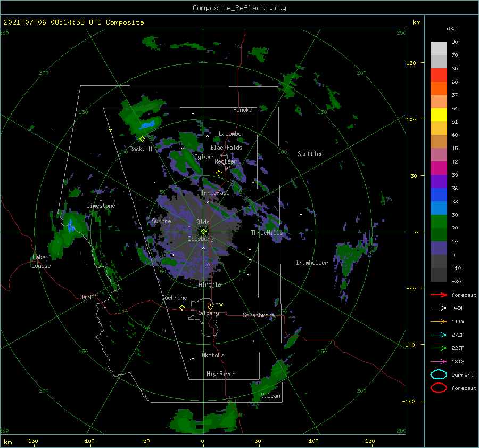The height and width of the screenshot is (448, 479).
Task: Click the yellow V marker northeast of Calgary
Action: pos(221,305)
